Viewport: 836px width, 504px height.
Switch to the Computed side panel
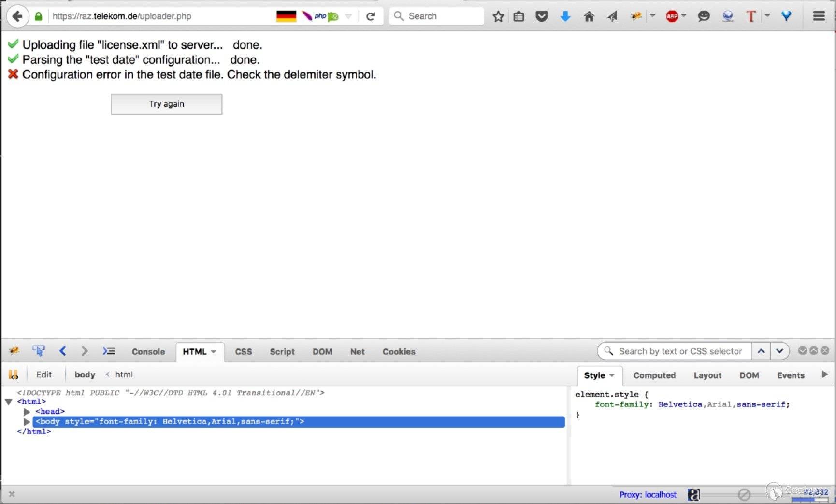tap(654, 375)
